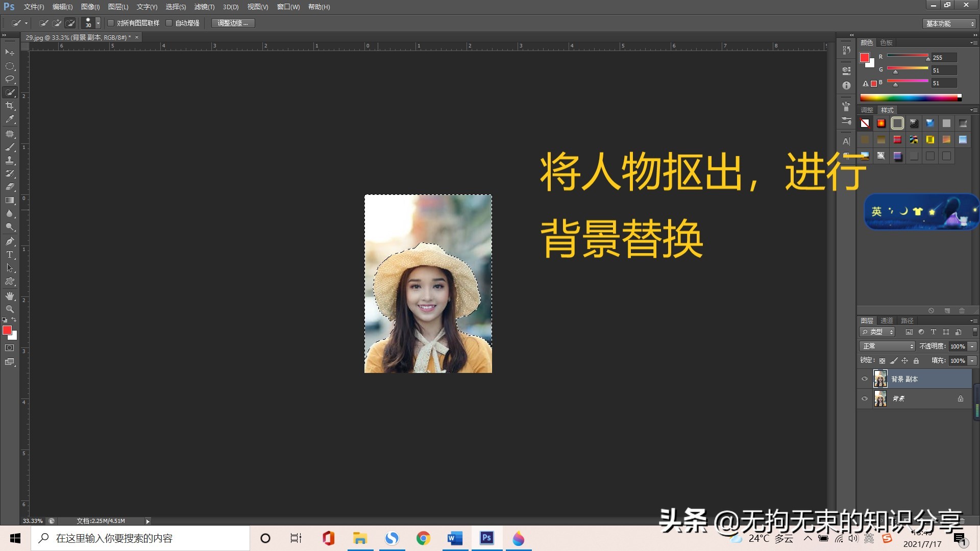Switch to the 通道 tab
This screenshot has height=551, width=980.
pyautogui.click(x=887, y=320)
